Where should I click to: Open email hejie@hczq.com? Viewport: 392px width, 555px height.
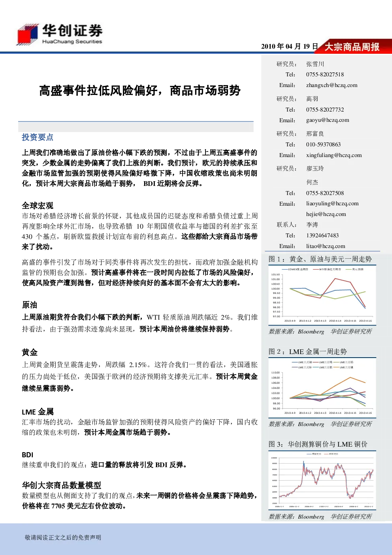[x=326, y=214]
